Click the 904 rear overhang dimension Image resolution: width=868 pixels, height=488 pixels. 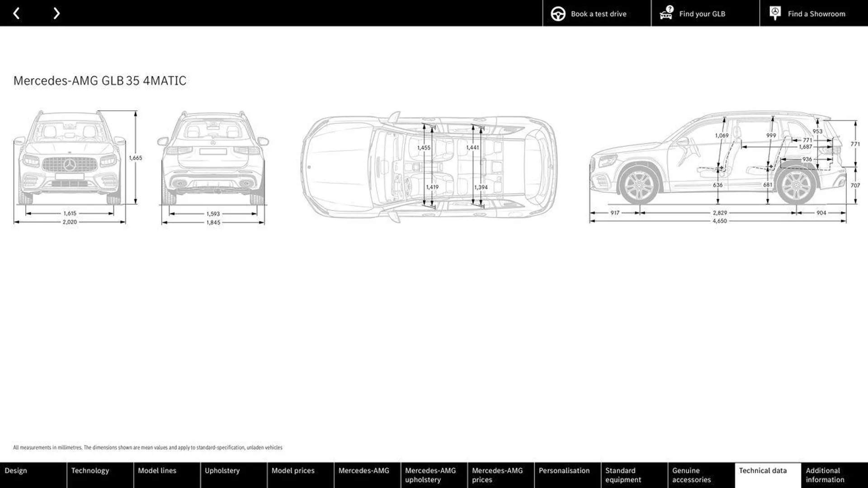click(x=821, y=213)
